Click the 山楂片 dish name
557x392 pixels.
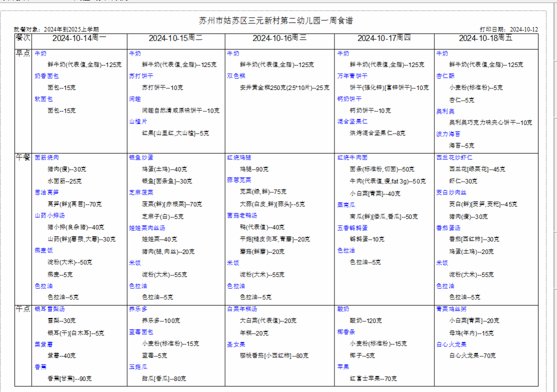coord(137,121)
